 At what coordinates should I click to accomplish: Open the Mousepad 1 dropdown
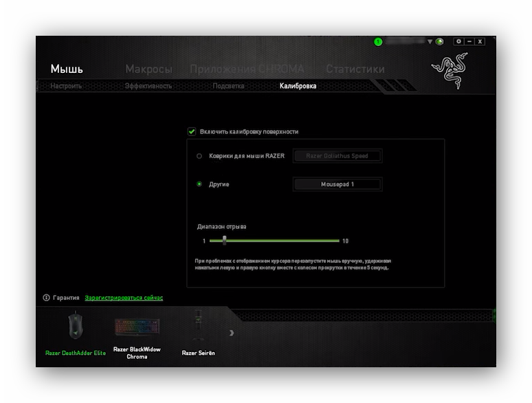pos(337,184)
